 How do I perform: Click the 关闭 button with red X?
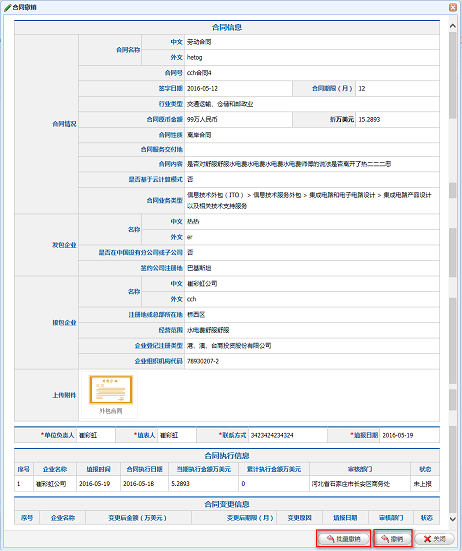pyautogui.click(x=434, y=538)
